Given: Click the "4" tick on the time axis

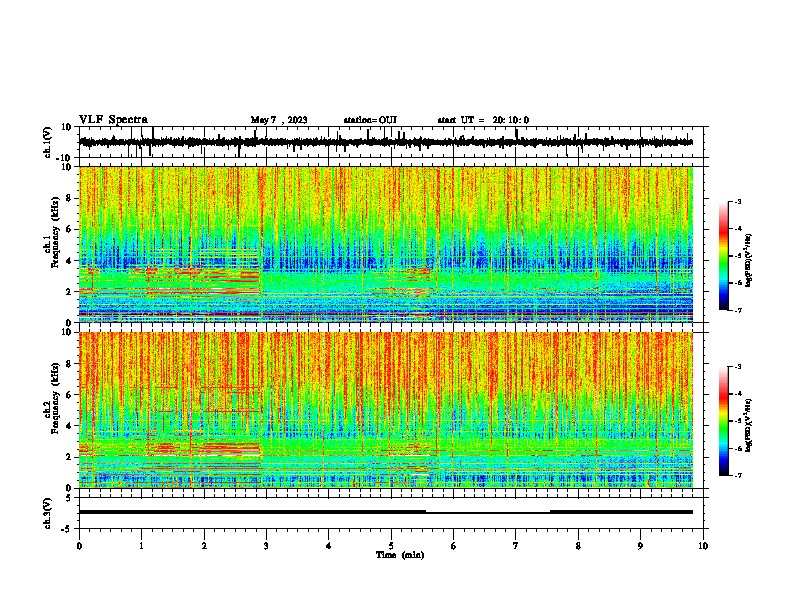Looking at the screenshot, I should pyautogui.click(x=329, y=546).
